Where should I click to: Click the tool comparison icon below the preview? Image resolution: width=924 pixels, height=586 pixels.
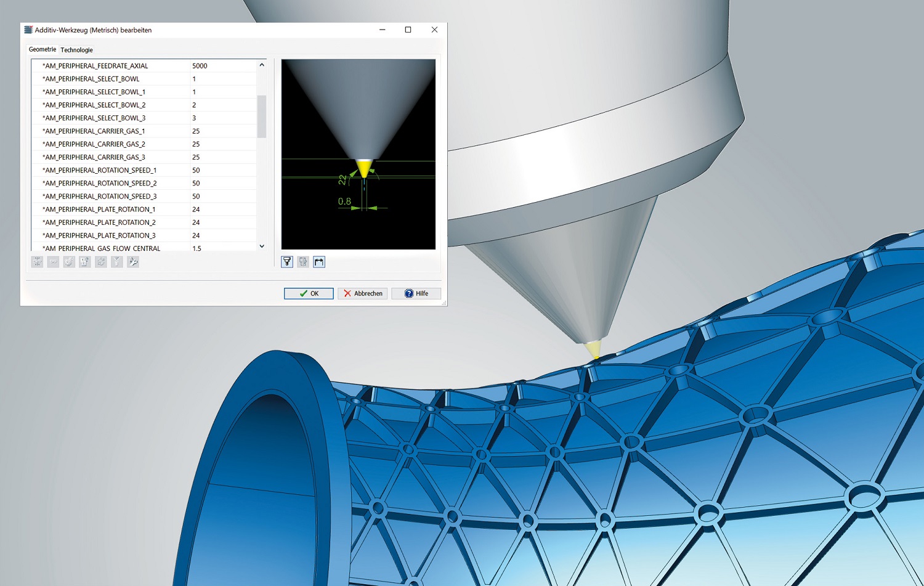click(302, 262)
